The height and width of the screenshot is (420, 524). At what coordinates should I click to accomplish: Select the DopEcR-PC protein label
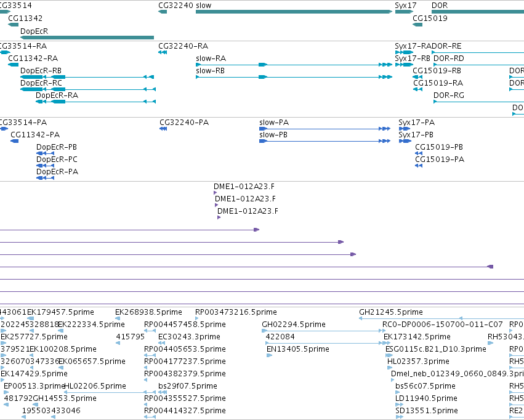click(x=57, y=160)
